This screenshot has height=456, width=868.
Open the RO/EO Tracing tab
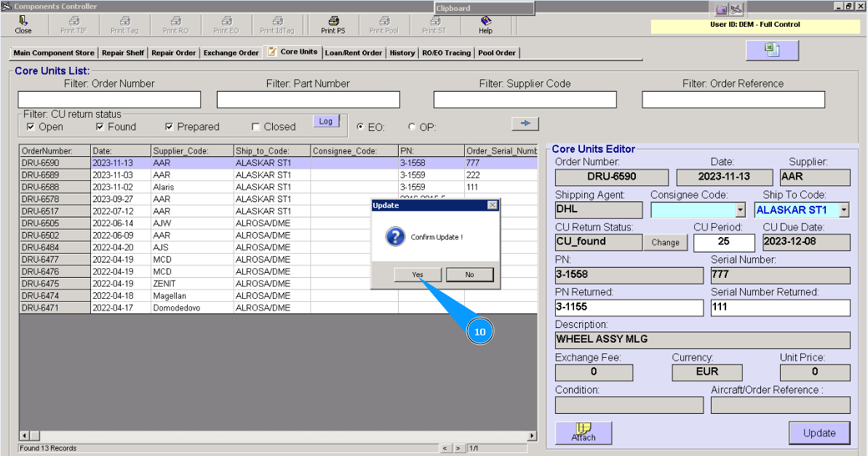(x=446, y=53)
